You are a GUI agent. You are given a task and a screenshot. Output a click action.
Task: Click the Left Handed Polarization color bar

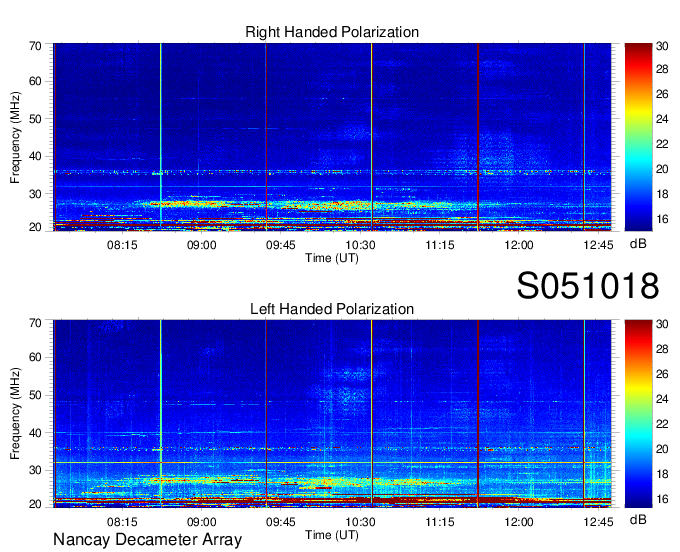638,413
